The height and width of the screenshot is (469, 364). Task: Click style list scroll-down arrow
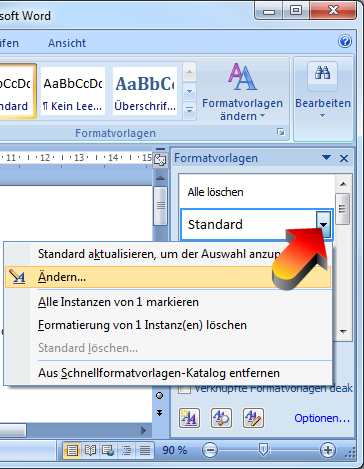tap(343, 331)
